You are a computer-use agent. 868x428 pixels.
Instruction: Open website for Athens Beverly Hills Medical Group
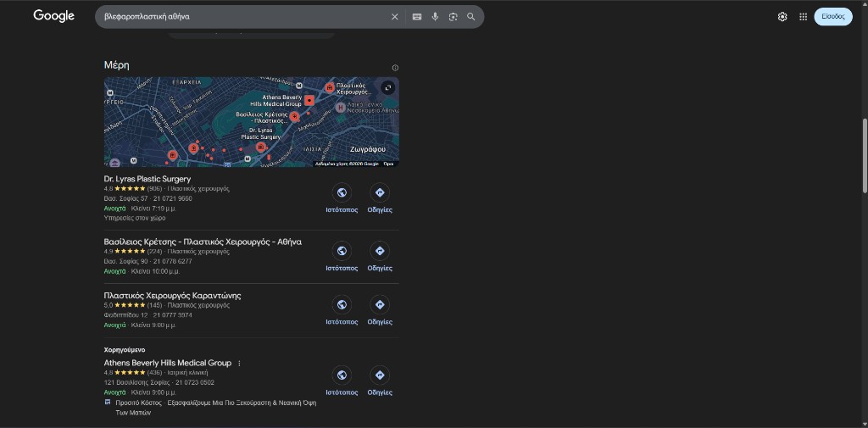click(x=342, y=381)
